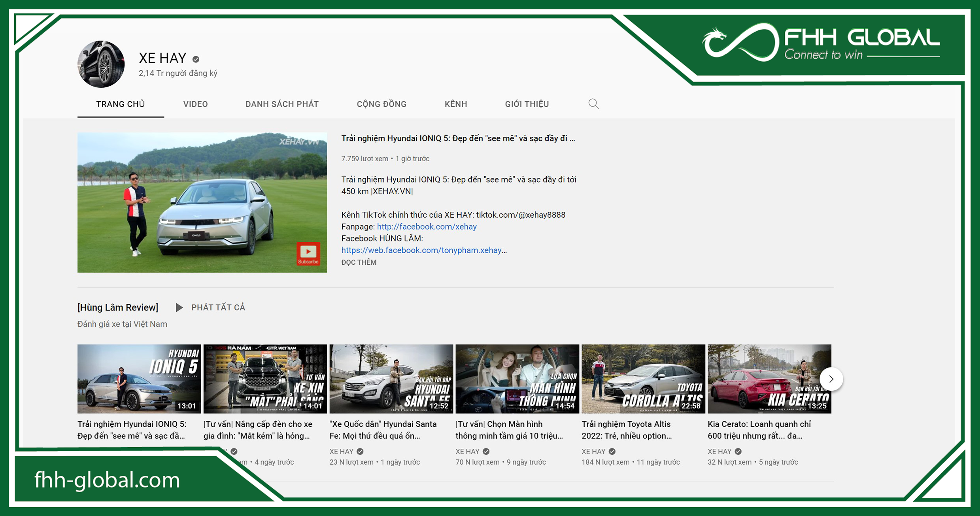Viewport: 980px width, 516px height.
Task: Click PHÁT TẤT CẢ to play the playlist
Action: point(218,307)
